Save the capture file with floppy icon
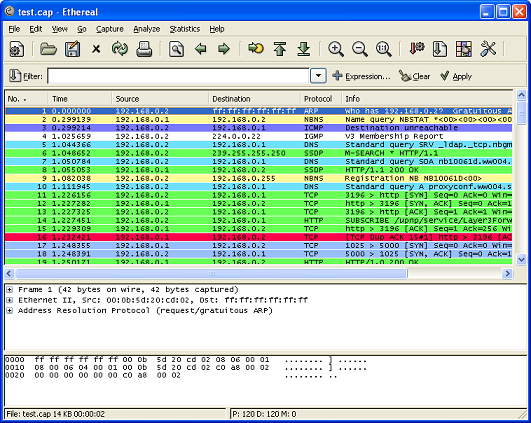This screenshot has height=423, width=531. click(72, 49)
